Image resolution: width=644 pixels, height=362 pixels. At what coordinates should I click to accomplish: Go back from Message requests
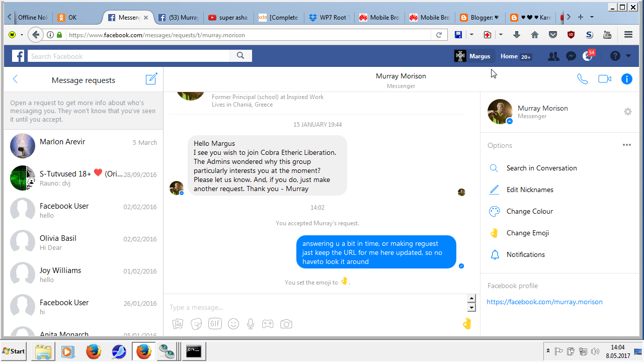tap(15, 79)
